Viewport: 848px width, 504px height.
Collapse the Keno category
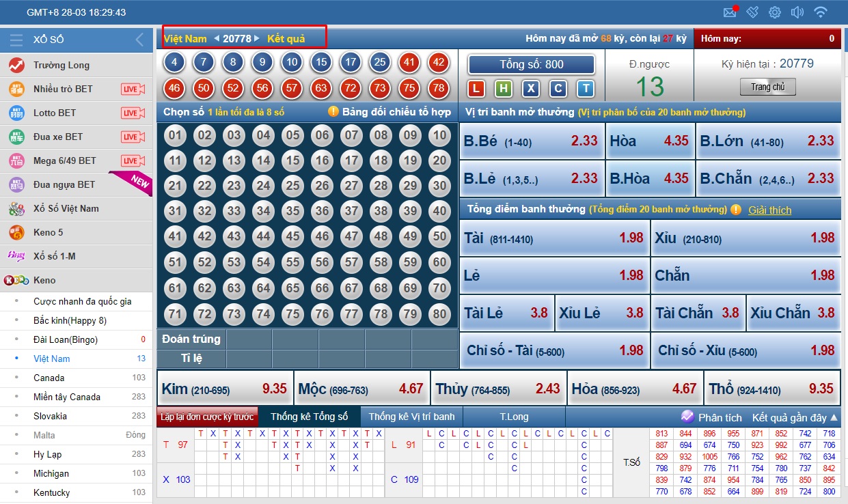click(77, 281)
